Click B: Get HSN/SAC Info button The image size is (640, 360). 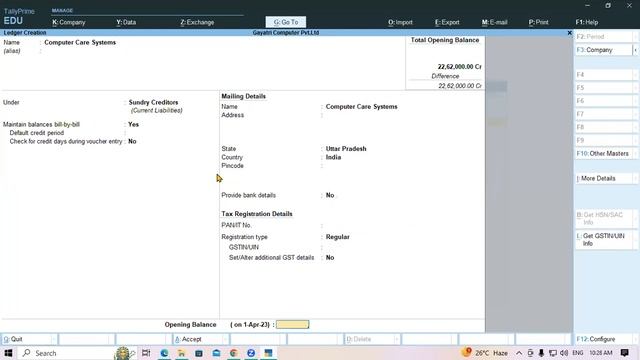[x=605, y=218]
